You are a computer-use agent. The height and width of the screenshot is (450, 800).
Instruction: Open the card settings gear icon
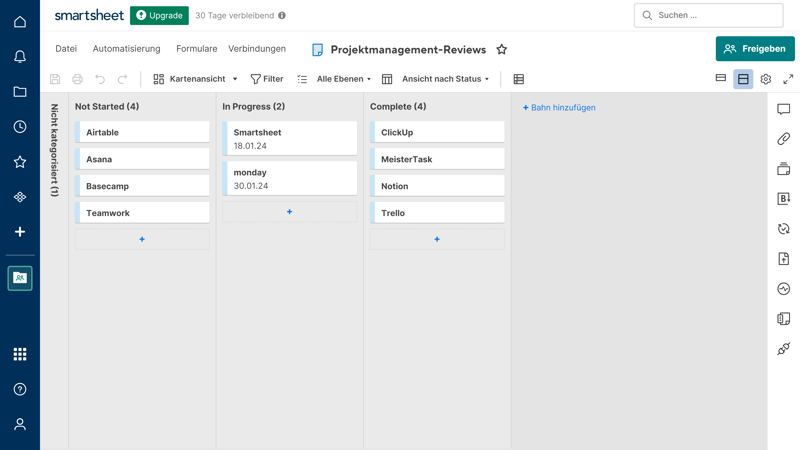point(766,79)
